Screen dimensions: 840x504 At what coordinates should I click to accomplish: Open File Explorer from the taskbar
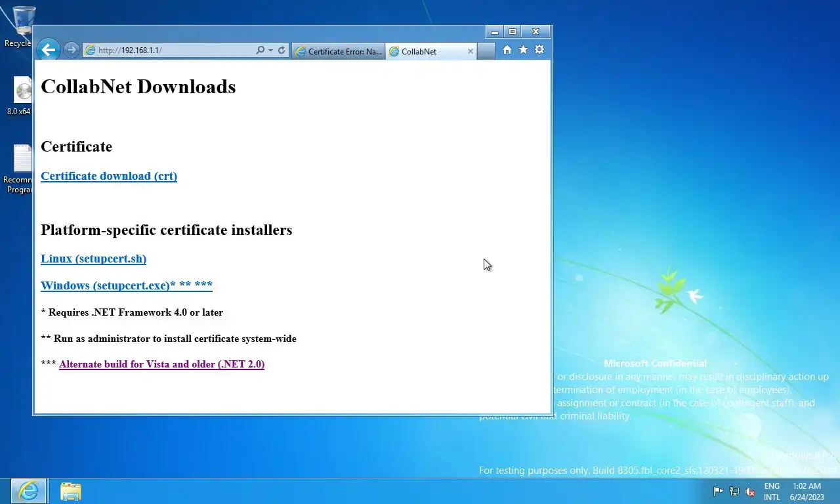pyautogui.click(x=70, y=491)
